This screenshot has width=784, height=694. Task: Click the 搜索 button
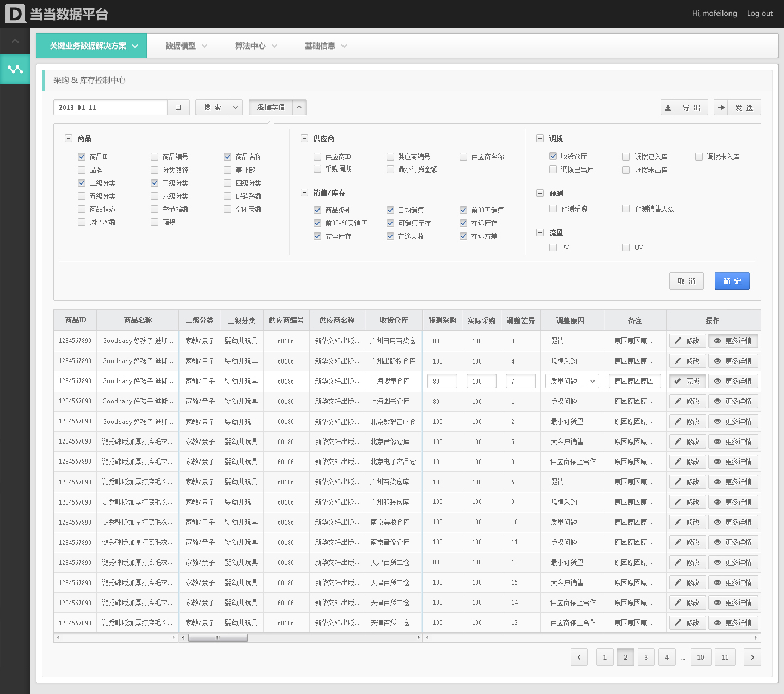[212, 107]
